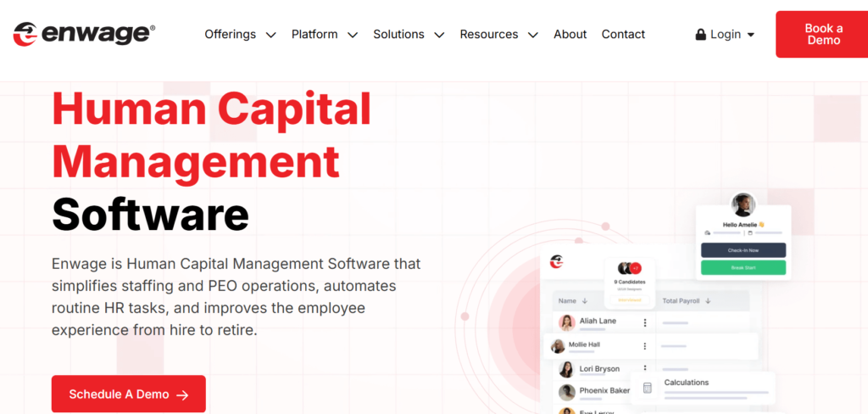Click Amelie's profile avatar

pyautogui.click(x=743, y=205)
